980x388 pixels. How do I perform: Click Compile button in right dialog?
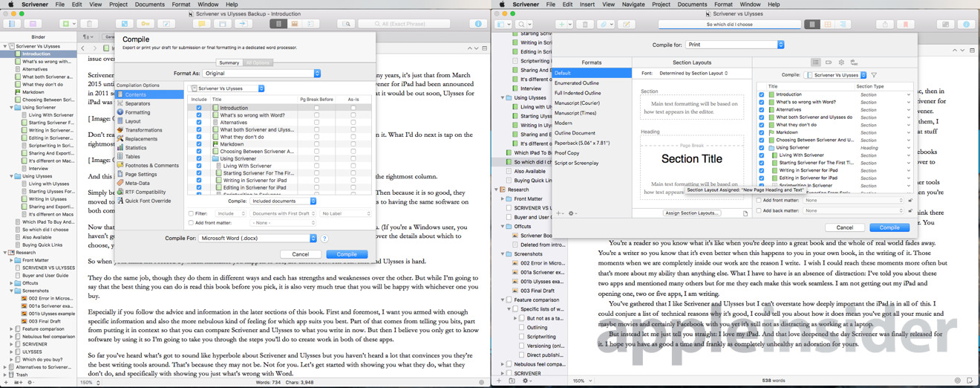889,227
